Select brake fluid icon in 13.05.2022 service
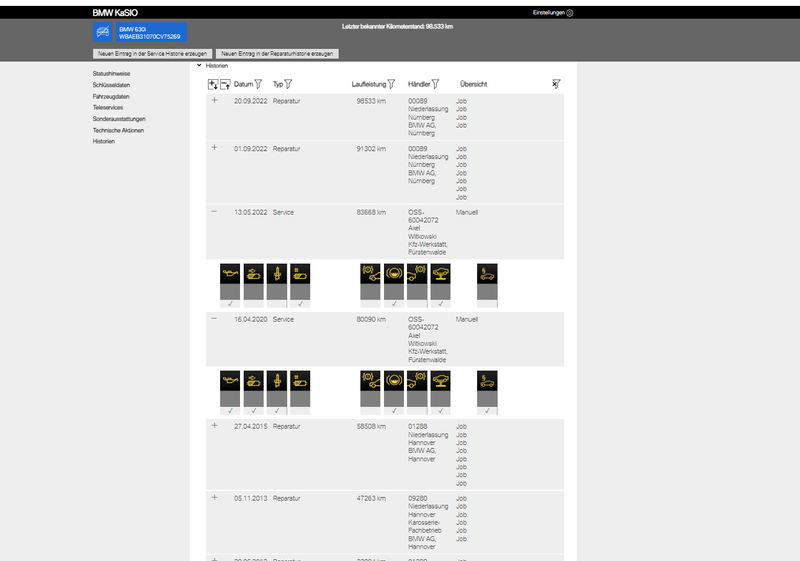800x561 pixels. tap(394, 274)
